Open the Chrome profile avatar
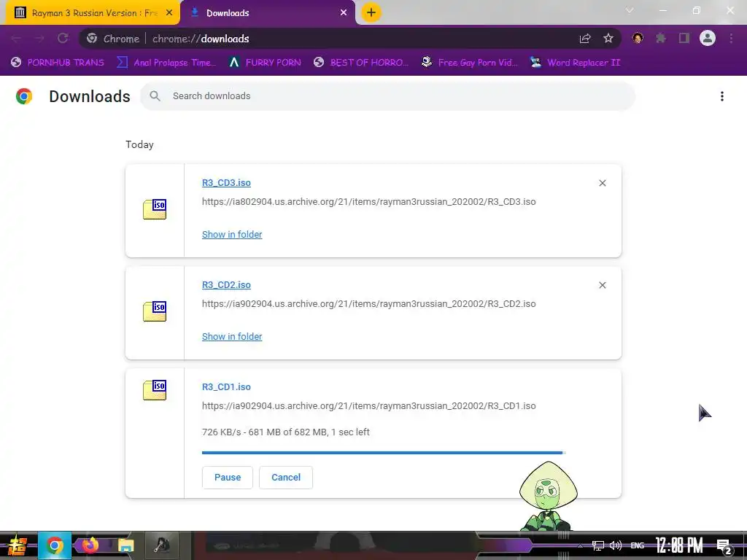This screenshot has height=560, width=747. point(708,38)
